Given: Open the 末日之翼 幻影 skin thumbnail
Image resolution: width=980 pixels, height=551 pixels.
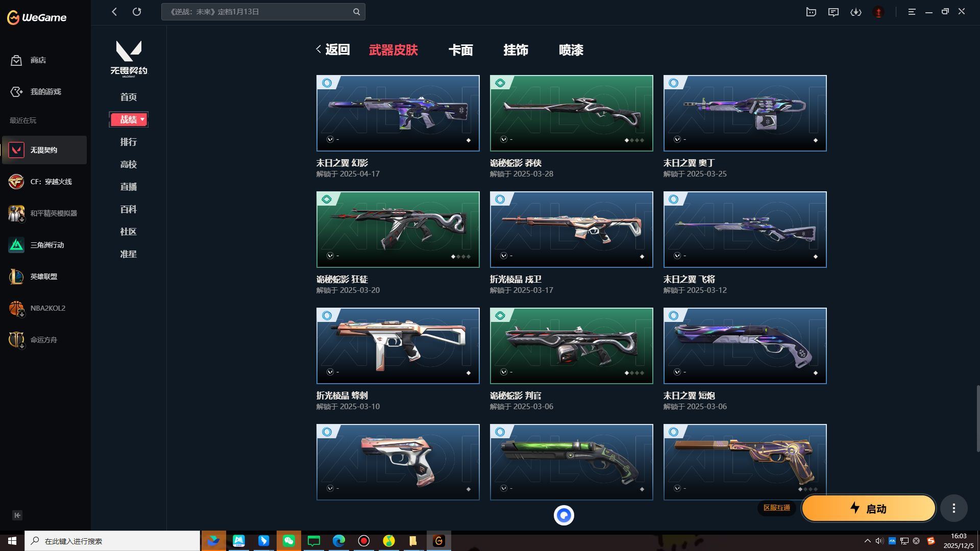Looking at the screenshot, I should pyautogui.click(x=398, y=113).
